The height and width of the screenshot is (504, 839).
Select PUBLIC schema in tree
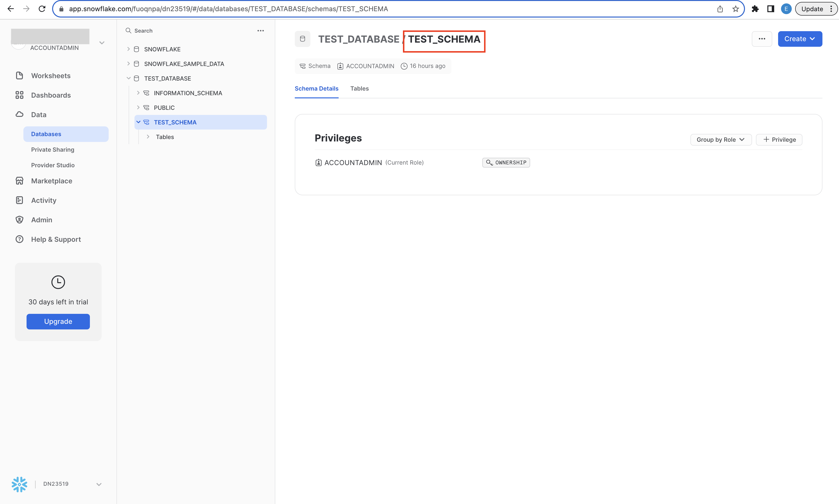(x=164, y=108)
